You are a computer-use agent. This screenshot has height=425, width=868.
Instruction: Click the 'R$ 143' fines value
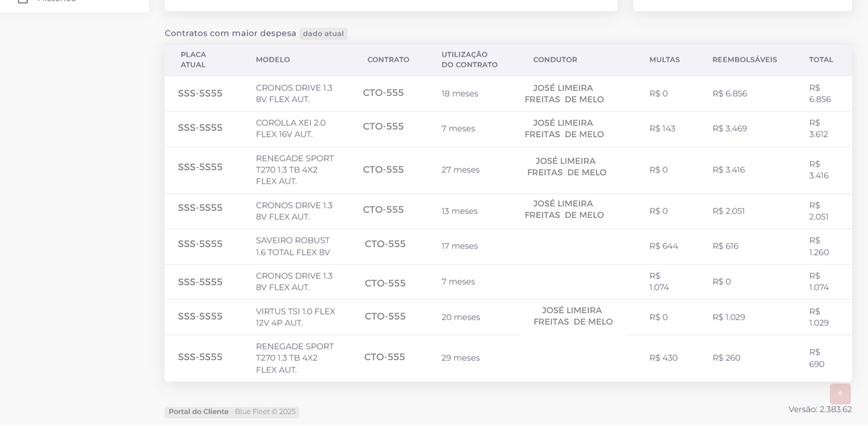click(662, 128)
